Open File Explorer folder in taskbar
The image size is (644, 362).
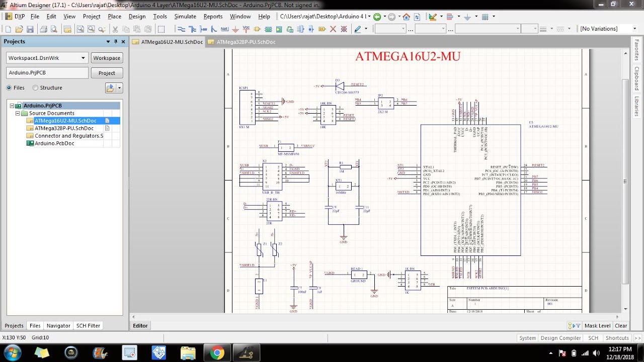click(x=188, y=353)
